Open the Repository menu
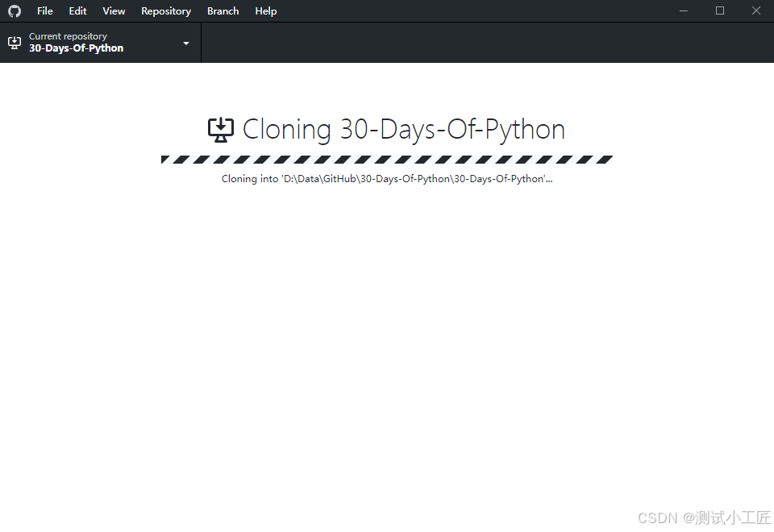 click(x=166, y=10)
